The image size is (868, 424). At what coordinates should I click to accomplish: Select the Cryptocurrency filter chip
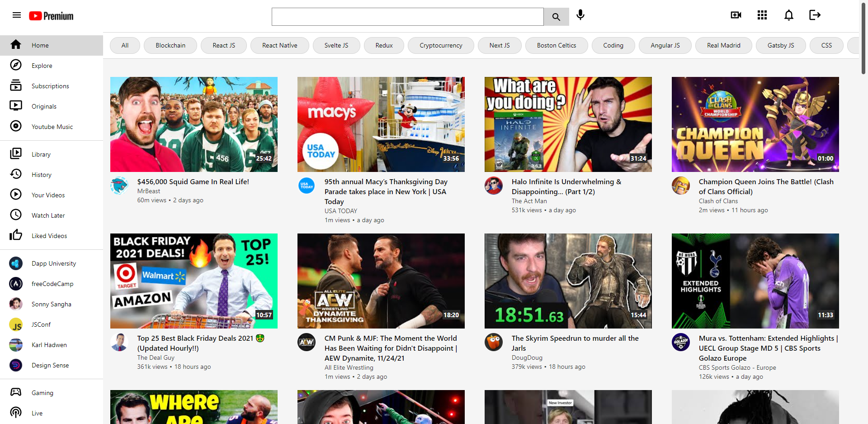coord(440,45)
